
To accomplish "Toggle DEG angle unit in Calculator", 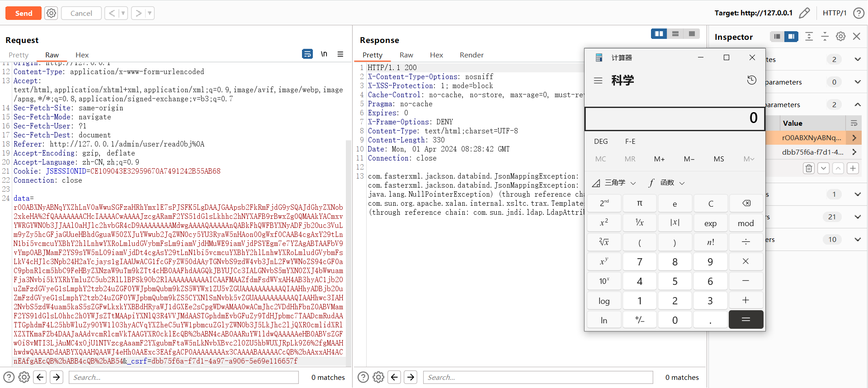I will [x=601, y=141].
